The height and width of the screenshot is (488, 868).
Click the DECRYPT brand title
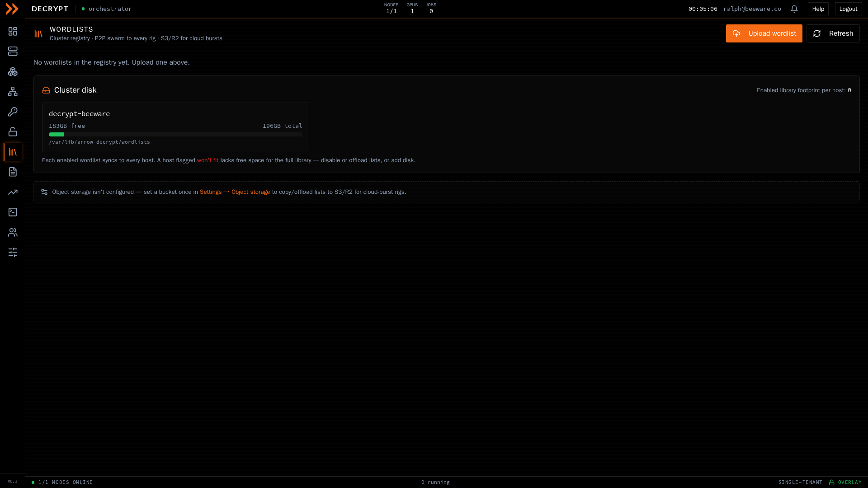(x=50, y=9)
